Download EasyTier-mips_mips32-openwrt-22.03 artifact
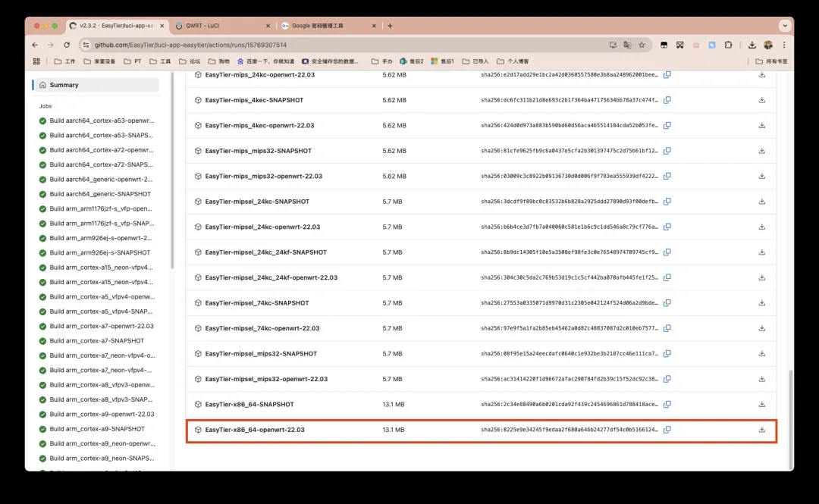Image resolution: width=819 pixels, height=504 pixels. 761,176
